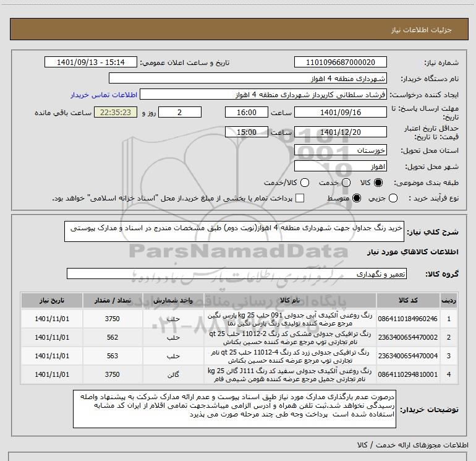Click product code 2363400654470004
The width and height of the screenshot is (476, 461).
pos(408,356)
